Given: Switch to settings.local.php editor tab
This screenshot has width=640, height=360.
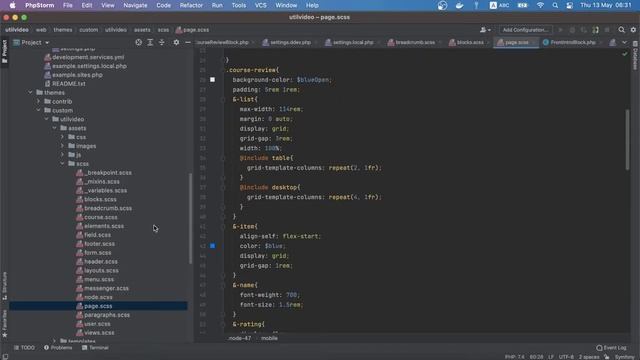Looking at the screenshot, I should click(x=352, y=42).
